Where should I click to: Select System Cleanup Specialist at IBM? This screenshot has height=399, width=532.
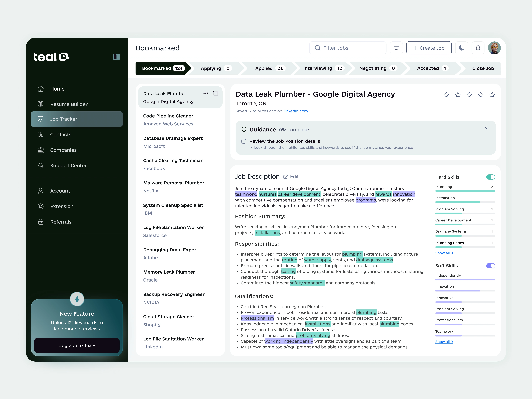tap(180, 209)
